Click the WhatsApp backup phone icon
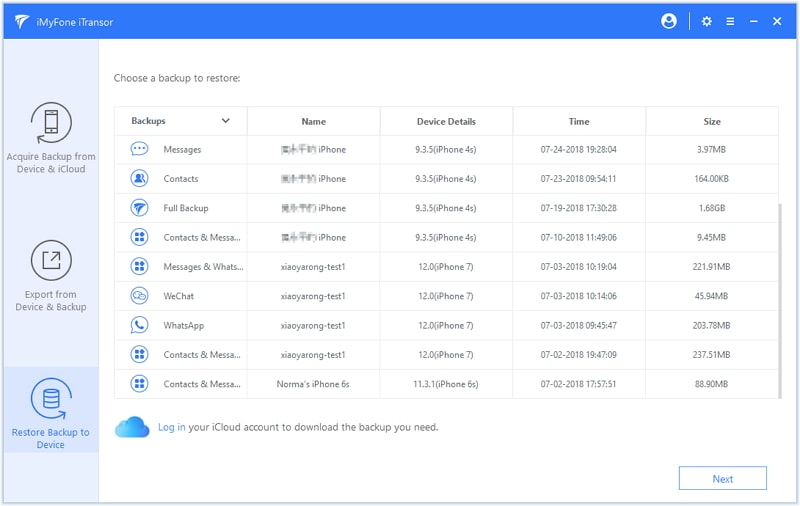This screenshot has width=800, height=506. point(139,325)
